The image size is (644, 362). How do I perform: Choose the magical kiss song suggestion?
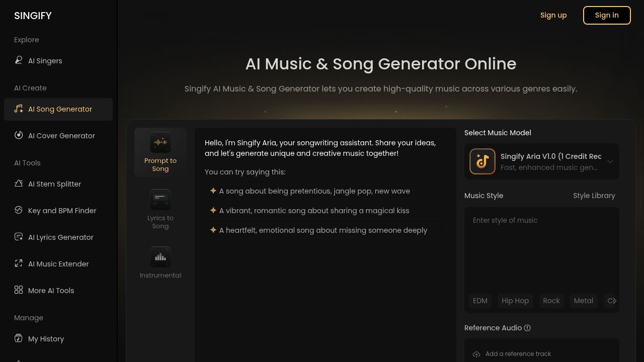click(x=325, y=211)
